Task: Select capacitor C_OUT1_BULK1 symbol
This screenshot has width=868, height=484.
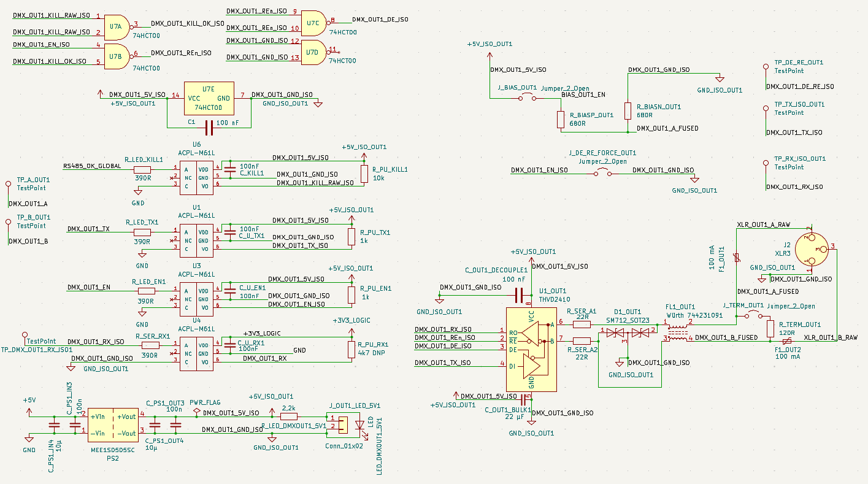Action: 522,399
